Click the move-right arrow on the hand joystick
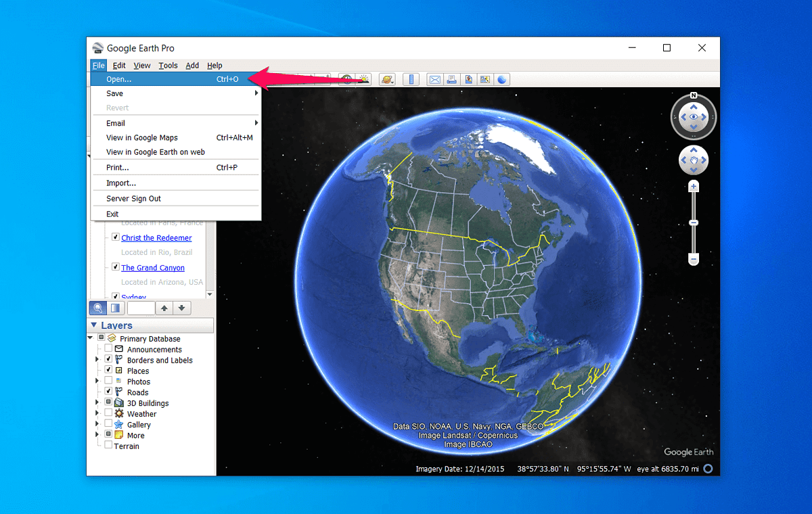812x514 pixels. (x=703, y=160)
